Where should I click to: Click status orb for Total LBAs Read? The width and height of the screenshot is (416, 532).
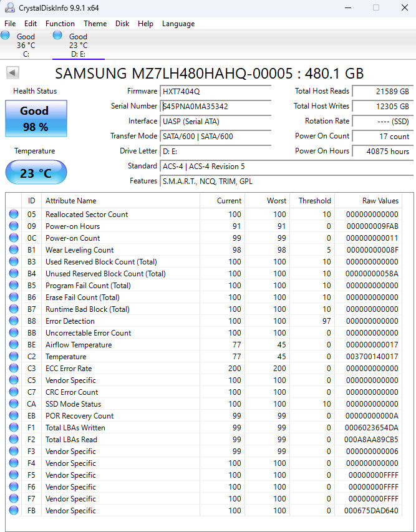coord(14,439)
